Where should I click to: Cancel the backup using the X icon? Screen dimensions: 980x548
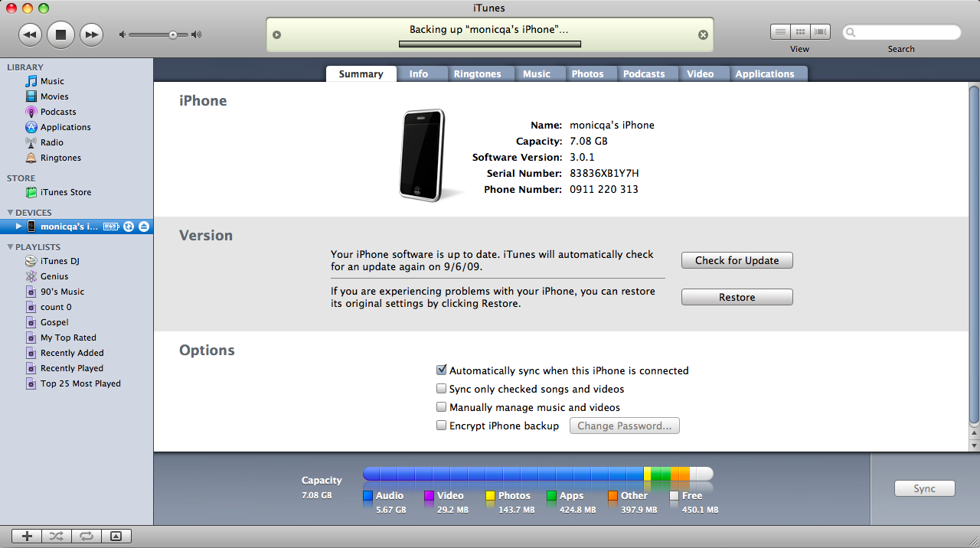click(703, 35)
